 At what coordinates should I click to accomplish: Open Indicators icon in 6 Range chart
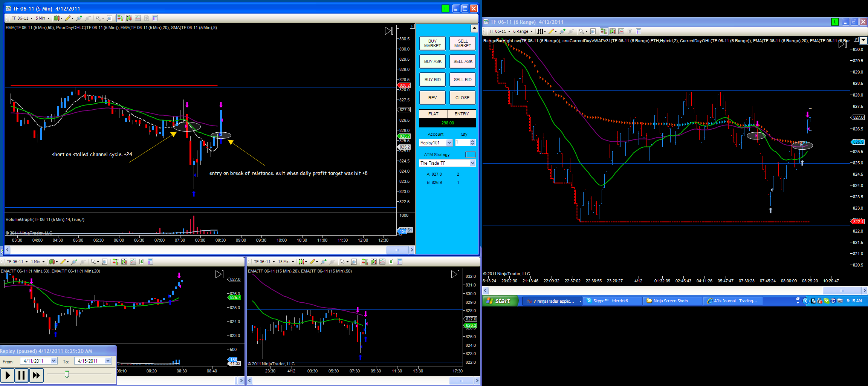621,31
